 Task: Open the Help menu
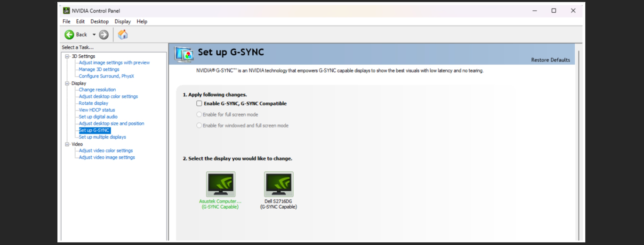coord(142,22)
